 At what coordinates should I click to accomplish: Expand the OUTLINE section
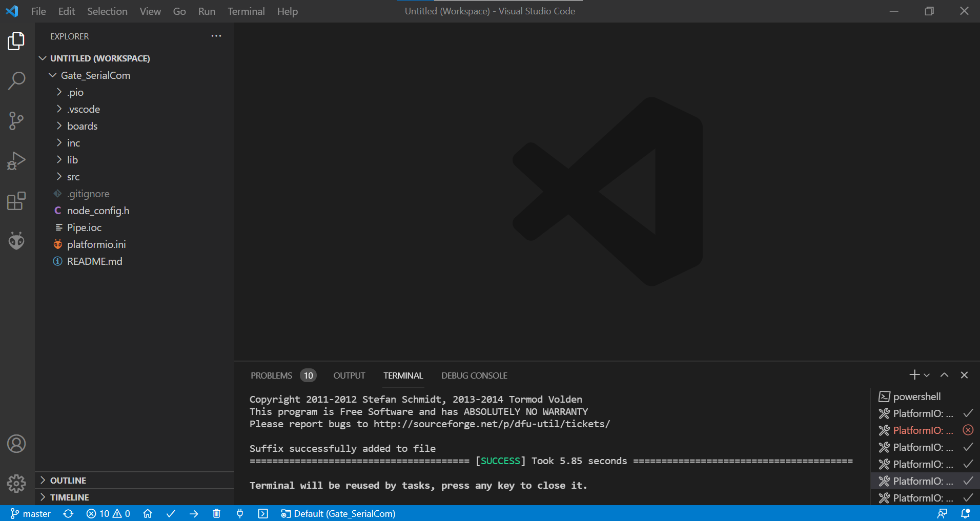68,481
